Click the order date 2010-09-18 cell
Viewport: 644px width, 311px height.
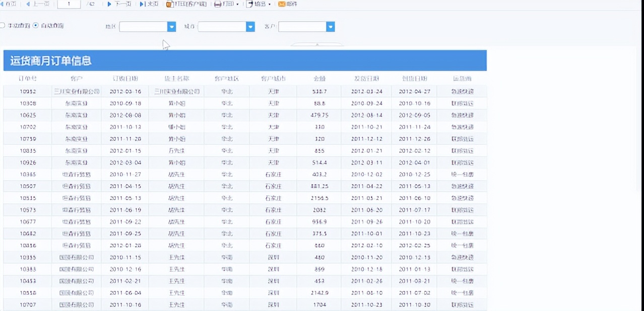126,103
